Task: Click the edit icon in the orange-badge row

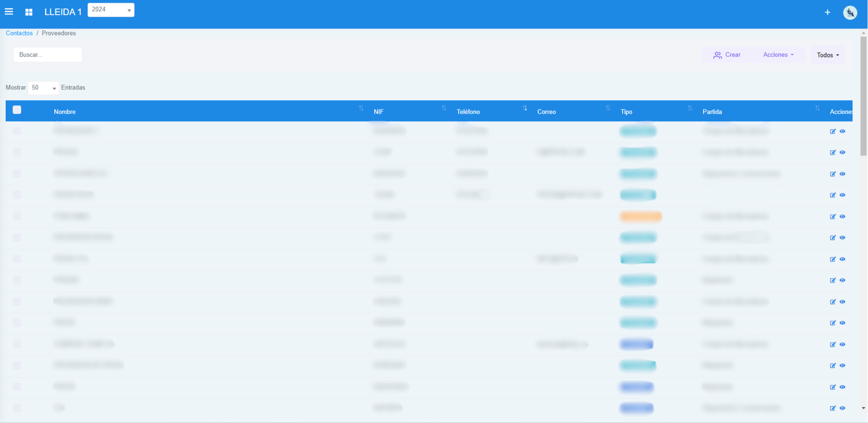Action: point(832,216)
